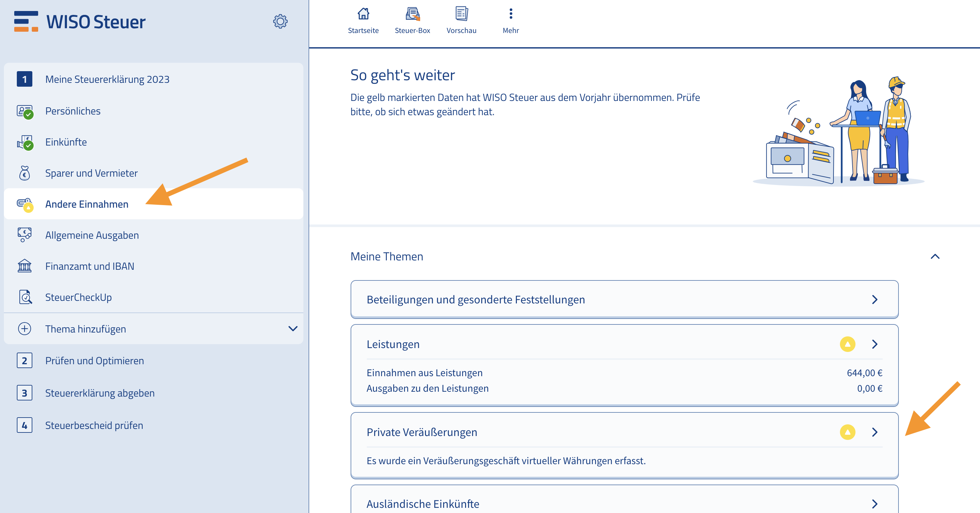The width and height of the screenshot is (980, 513).
Task: Open the Ausländische Einkünfte card title
Action: click(x=423, y=504)
